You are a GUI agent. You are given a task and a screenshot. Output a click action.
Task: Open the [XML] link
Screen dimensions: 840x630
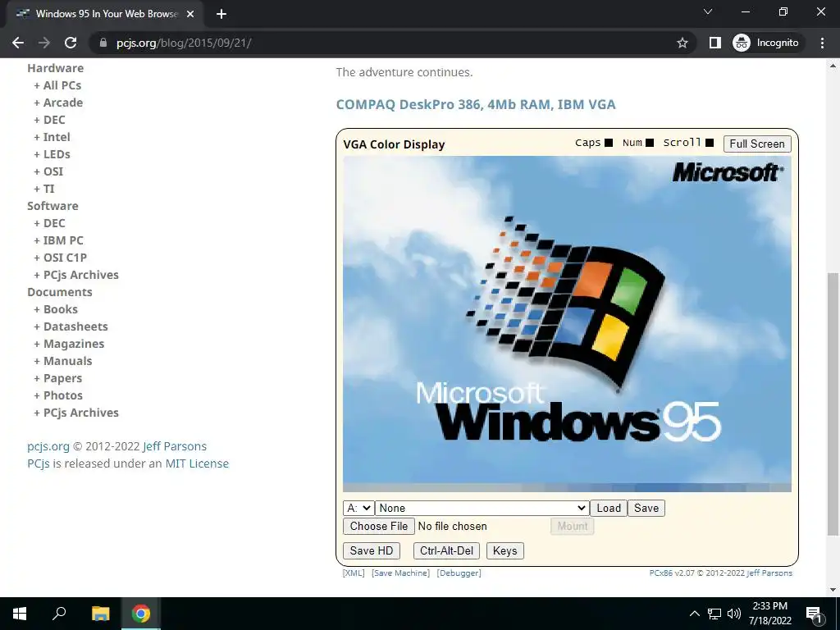354,573
